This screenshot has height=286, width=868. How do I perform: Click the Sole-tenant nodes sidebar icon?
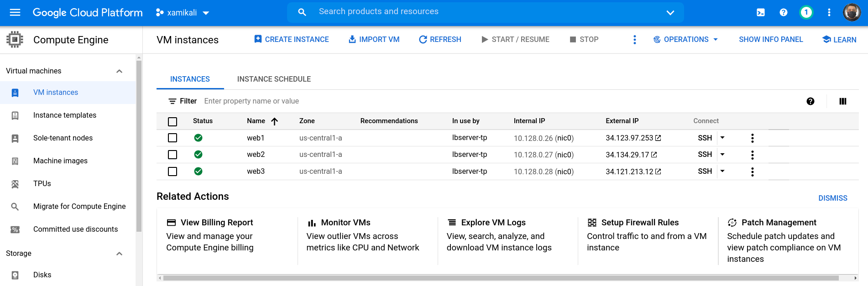15,138
